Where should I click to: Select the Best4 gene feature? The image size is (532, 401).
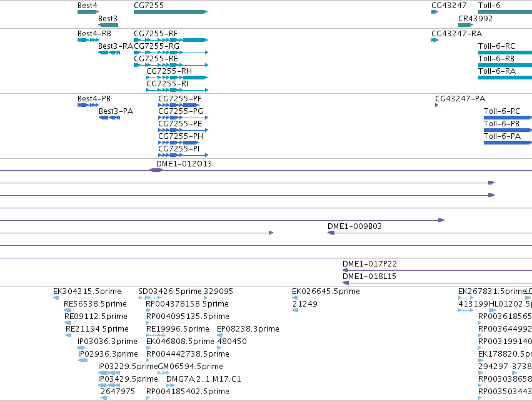(88, 12)
